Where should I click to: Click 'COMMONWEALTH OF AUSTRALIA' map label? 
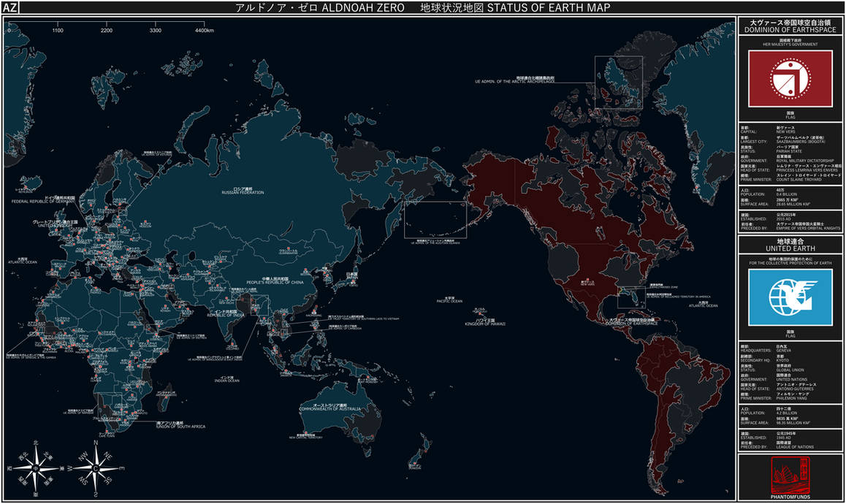tap(330, 409)
